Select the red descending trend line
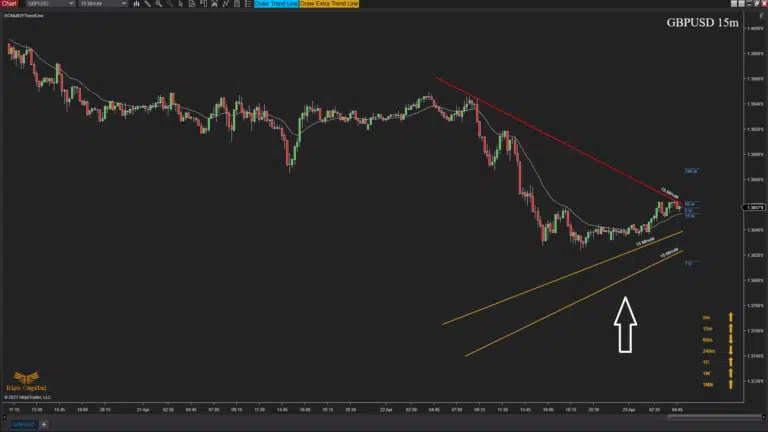 tap(558, 141)
